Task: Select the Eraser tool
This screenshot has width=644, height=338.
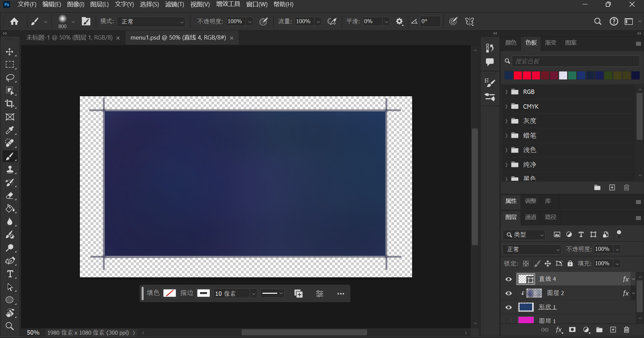Action: [x=10, y=195]
